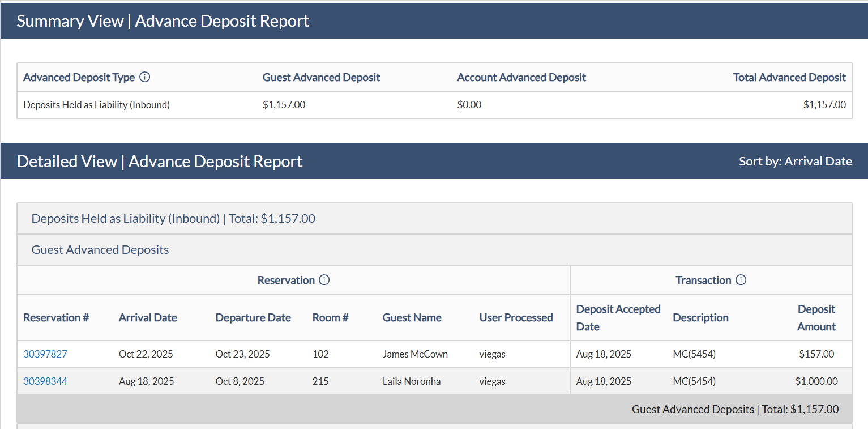Viewport: 868px width, 429px height.
Task: Select guest name James McCown
Action: pos(415,354)
